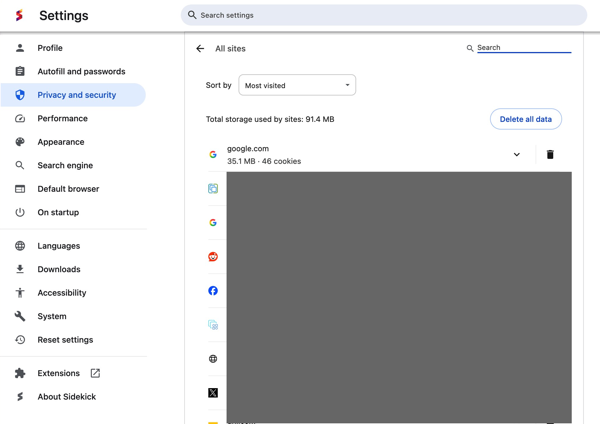This screenshot has width=600, height=424.
Task: Click the X site favicon
Action: click(x=213, y=393)
